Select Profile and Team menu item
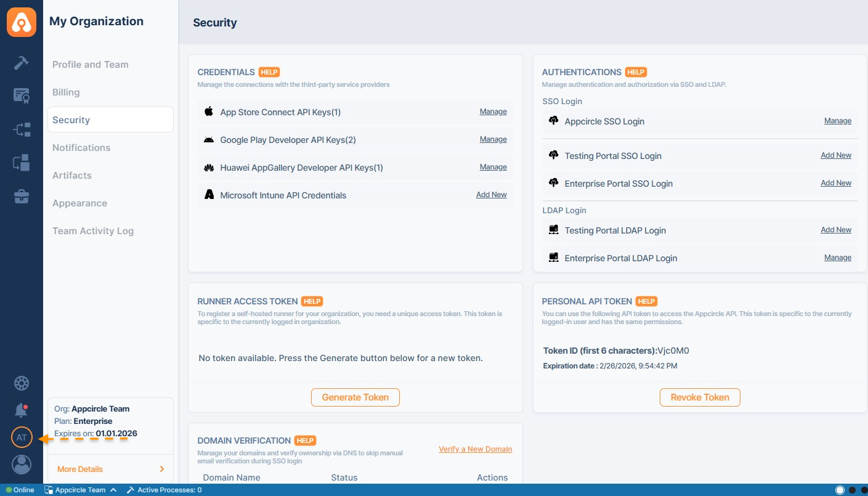The image size is (868, 496). click(91, 65)
